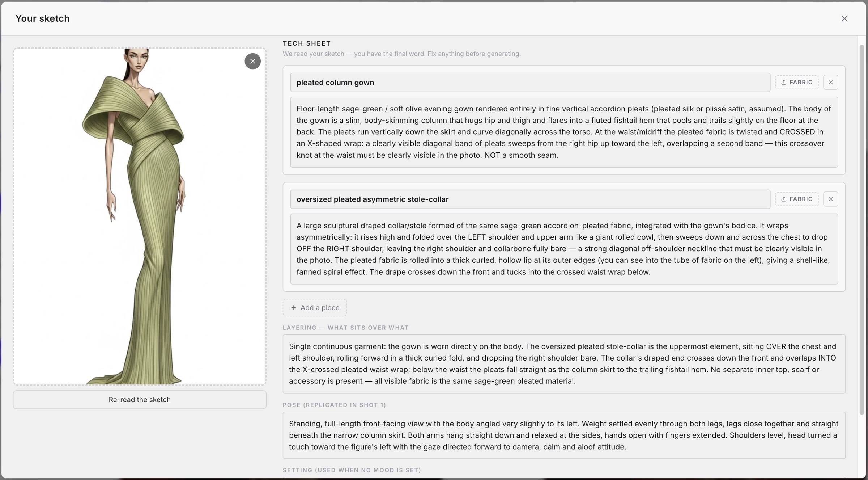
Task: Edit the oversized pleated asymmetric stole-collar name field
Action: point(530,199)
